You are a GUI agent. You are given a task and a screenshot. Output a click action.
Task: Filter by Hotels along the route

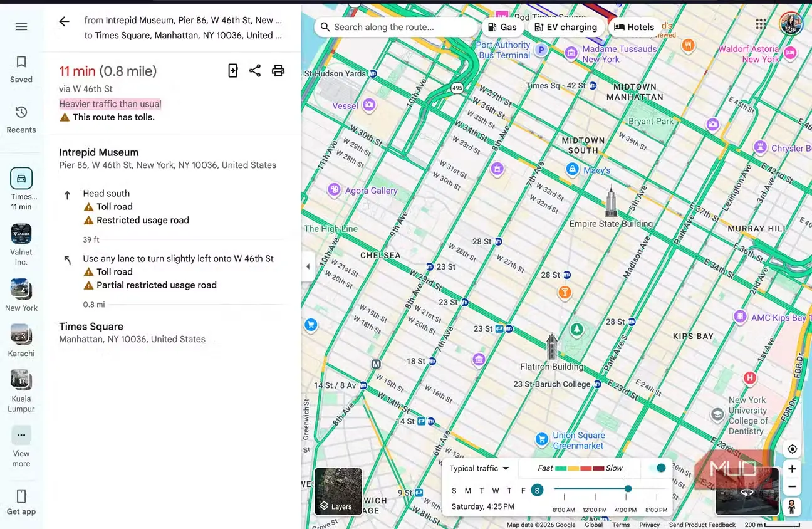click(634, 27)
